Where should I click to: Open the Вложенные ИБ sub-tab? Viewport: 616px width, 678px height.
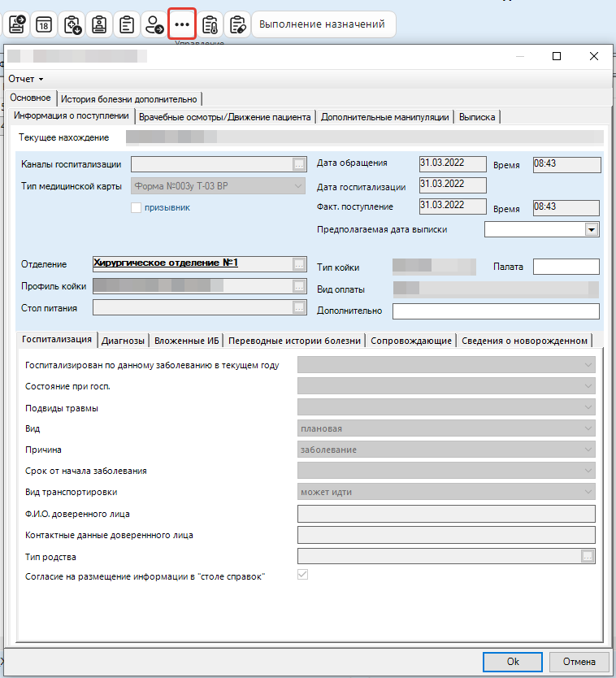tap(186, 341)
